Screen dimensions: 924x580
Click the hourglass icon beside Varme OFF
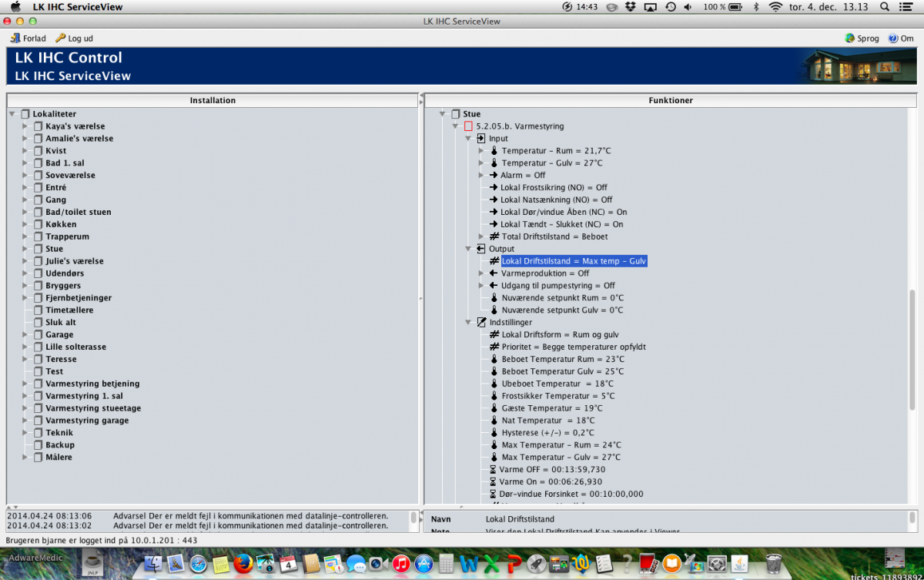tap(494, 470)
